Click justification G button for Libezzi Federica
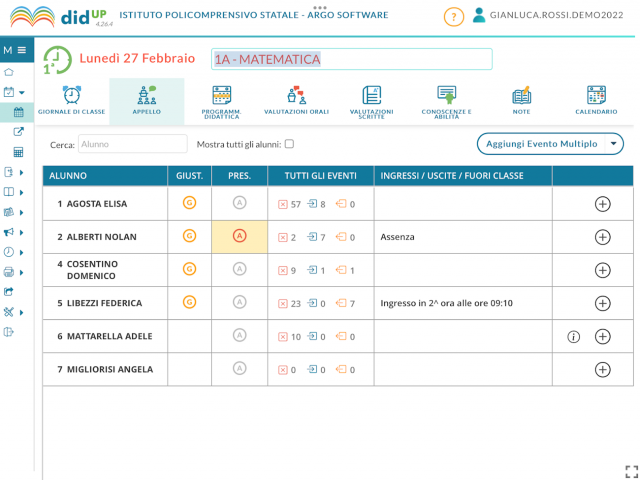Screen dimensions: 640x480 [189, 302]
